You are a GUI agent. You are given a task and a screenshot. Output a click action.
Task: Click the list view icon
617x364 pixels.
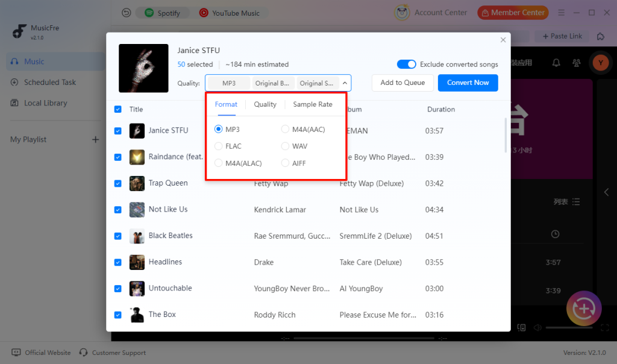576,202
